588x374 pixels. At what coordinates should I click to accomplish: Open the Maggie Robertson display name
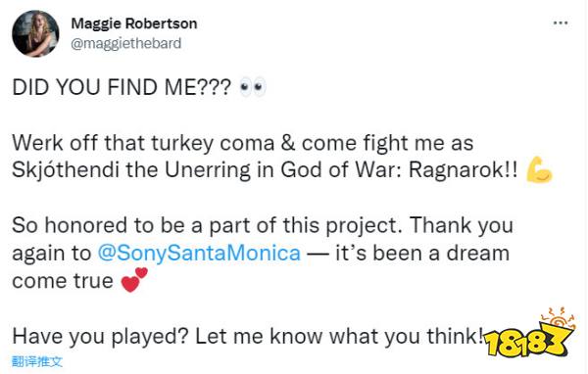[x=134, y=23]
